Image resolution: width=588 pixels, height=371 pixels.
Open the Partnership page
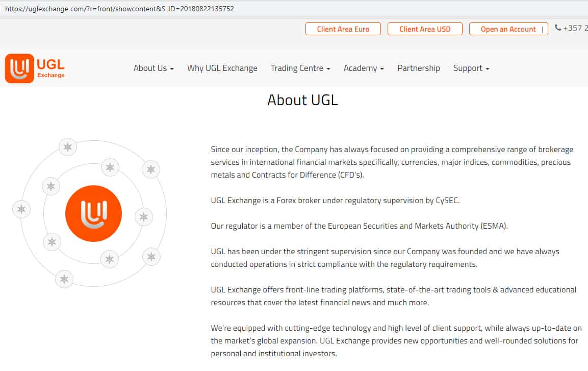[x=419, y=68]
